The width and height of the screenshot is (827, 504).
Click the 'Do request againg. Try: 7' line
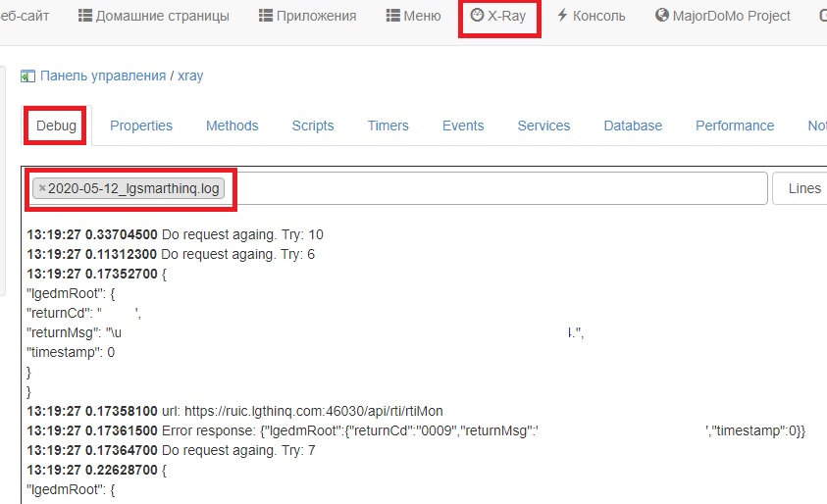(171, 451)
